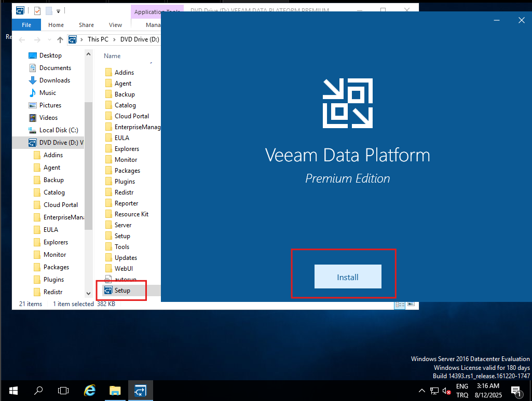
Task: Switch to Veeam setup taskbar button
Action: tap(141, 391)
